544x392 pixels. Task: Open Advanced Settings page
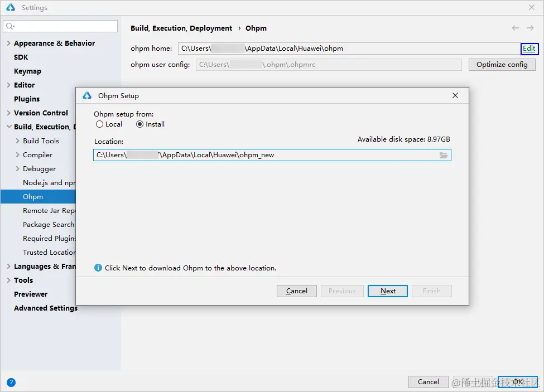click(x=45, y=308)
